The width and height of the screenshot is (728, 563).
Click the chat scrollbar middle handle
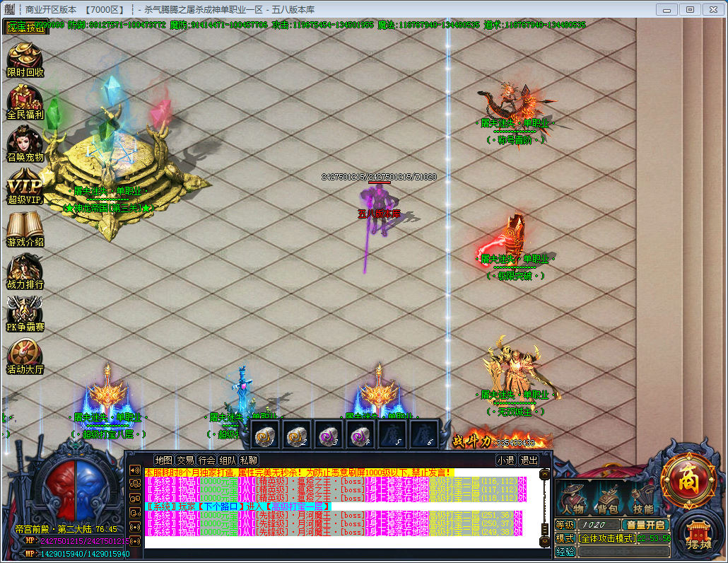click(x=545, y=530)
